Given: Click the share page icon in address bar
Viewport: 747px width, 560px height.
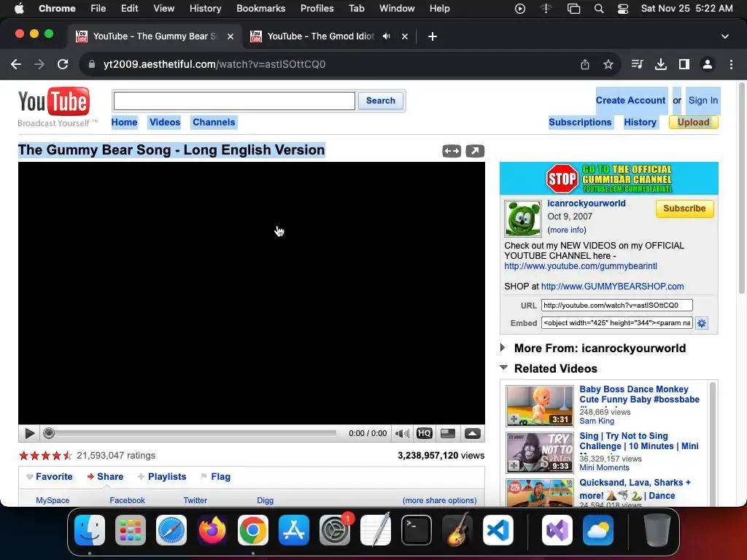Looking at the screenshot, I should point(585,64).
